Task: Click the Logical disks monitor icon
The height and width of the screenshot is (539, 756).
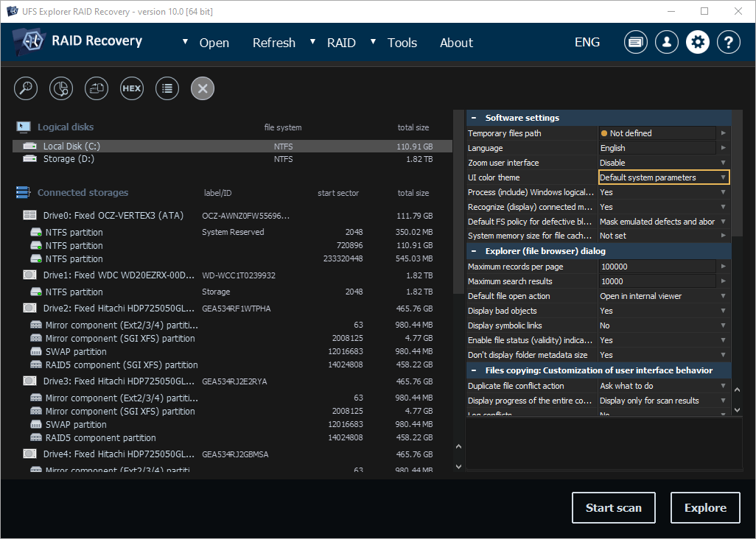Action: click(x=23, y=127)
